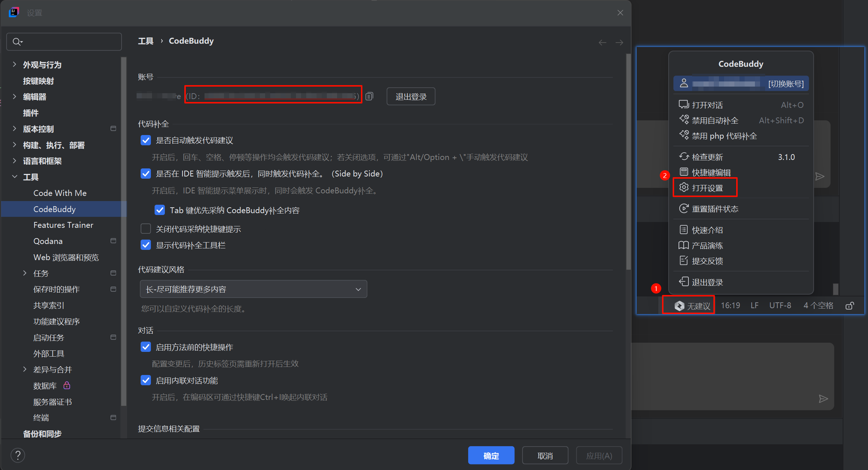The height and width of the screenshot is (470, 868).
Task: Click the copy ID icon beside account
Action: (369, 96)
